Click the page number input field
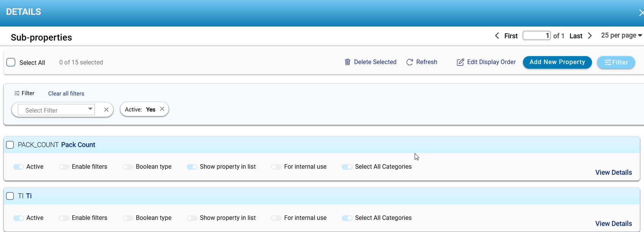This screenshot has height=232, width=644. tap(536, 36)
